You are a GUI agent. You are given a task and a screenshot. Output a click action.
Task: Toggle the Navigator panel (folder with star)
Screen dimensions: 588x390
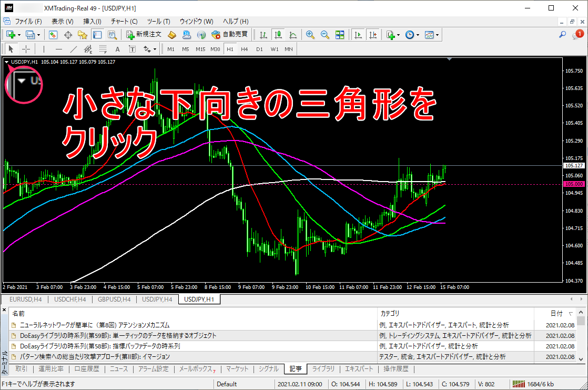(83, 35)
